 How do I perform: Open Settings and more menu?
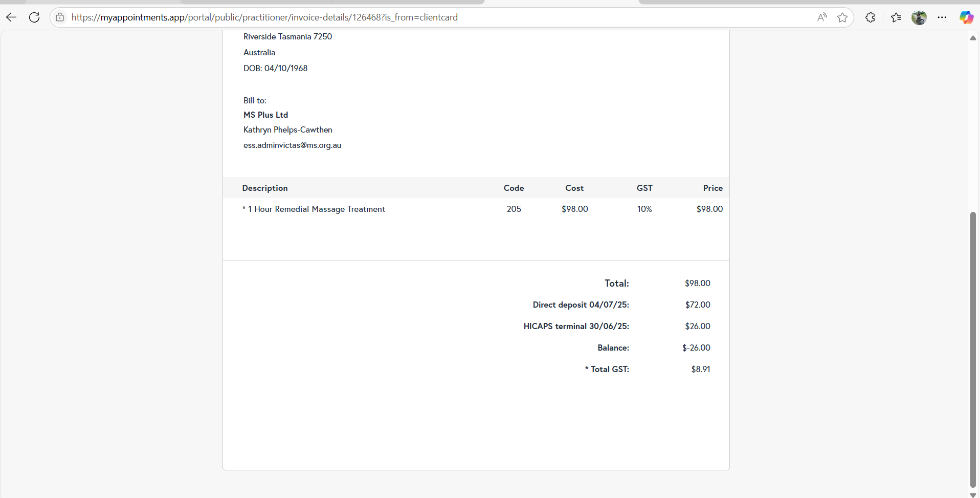(942, 17)
